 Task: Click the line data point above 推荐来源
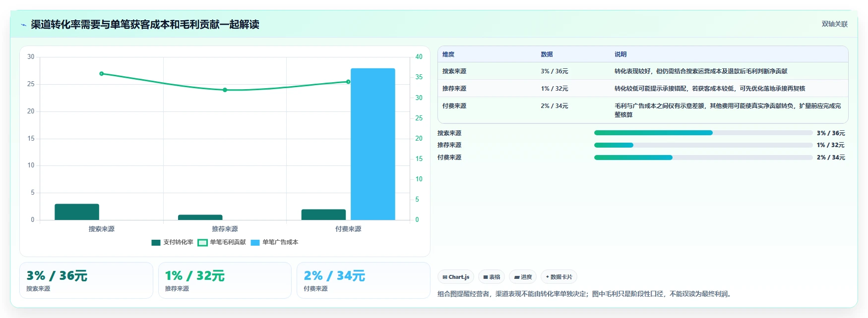click(225, 90)
